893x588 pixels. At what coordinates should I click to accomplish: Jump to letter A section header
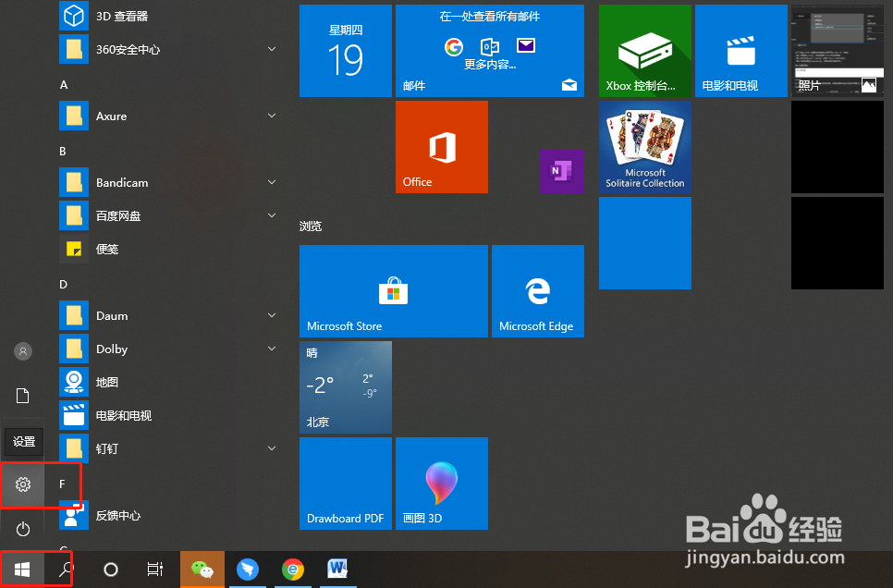[x=64, y=85]
